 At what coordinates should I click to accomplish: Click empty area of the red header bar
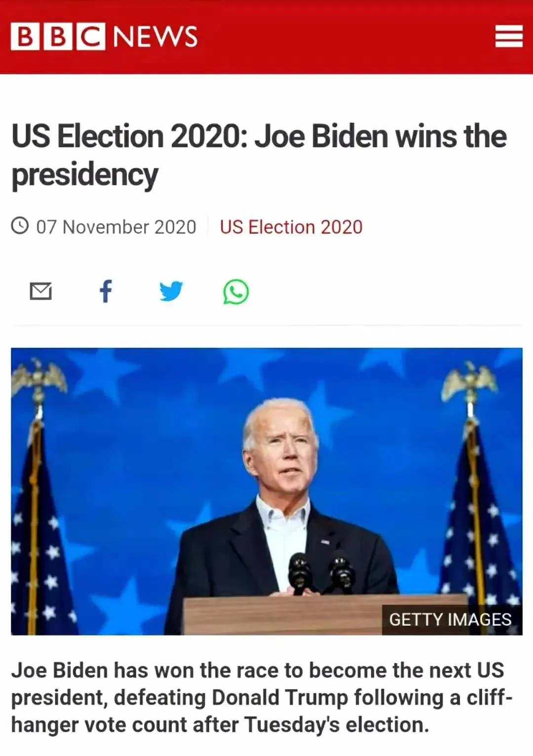(345, 37)
